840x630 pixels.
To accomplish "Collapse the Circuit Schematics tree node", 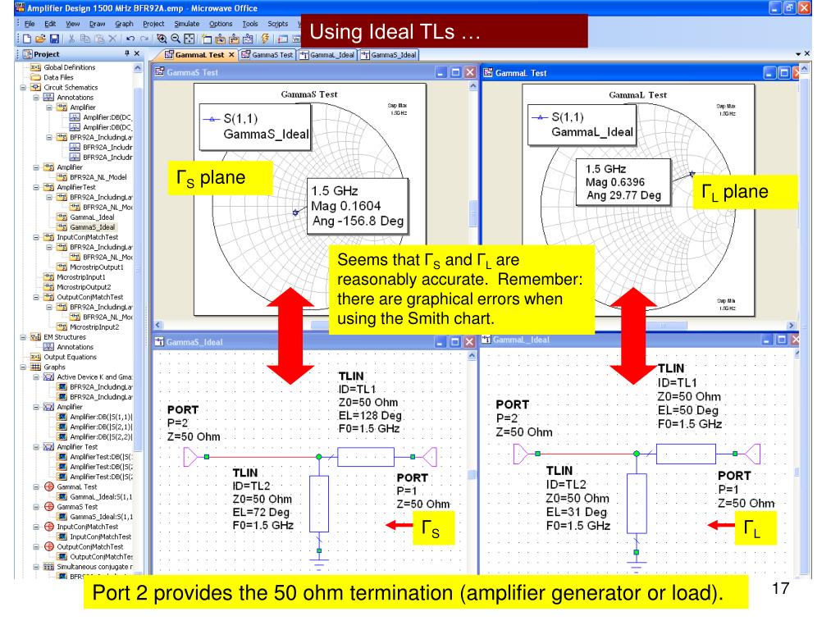I will pos(23,87).
